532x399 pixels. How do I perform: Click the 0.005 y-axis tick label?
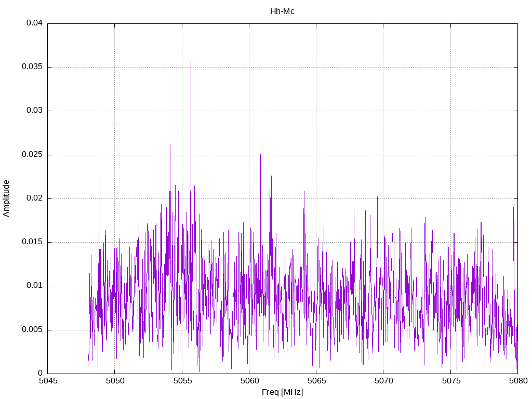point(33,330)
